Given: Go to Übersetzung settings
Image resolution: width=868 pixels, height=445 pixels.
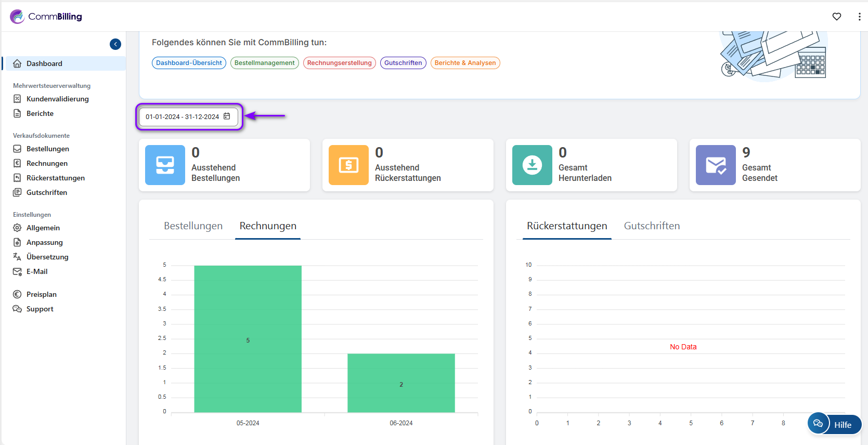Looking at the screenshot, I should (47, 257).
